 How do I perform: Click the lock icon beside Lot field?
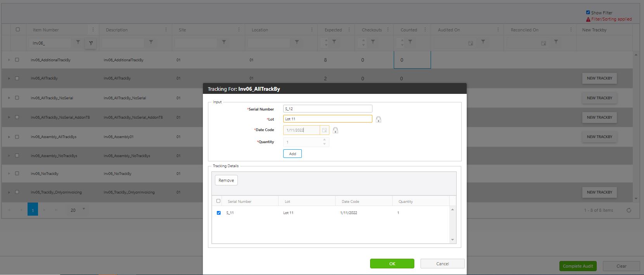pyautogui.click(x=378, y=119)
